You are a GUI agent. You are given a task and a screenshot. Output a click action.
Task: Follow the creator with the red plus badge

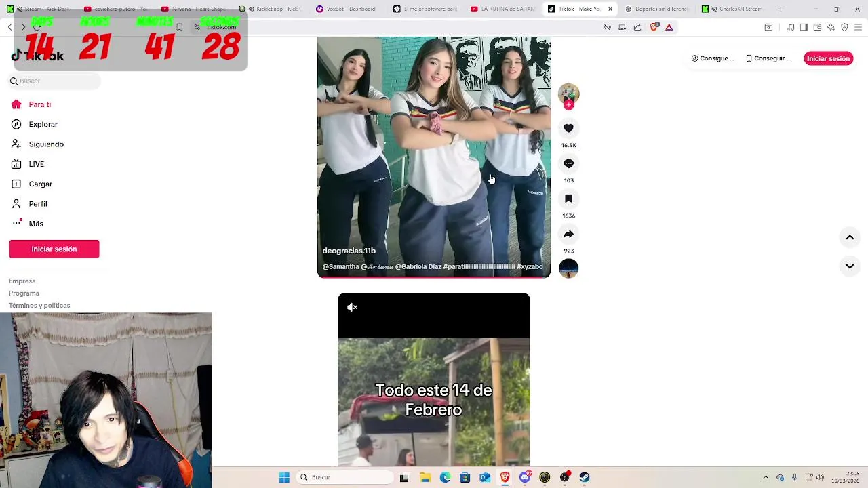coord(568,104)
